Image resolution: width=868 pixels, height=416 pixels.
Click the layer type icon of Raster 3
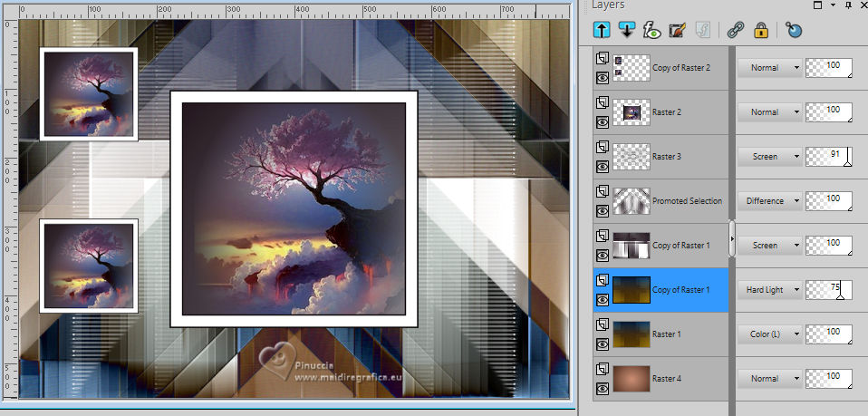tap(603, 146)
